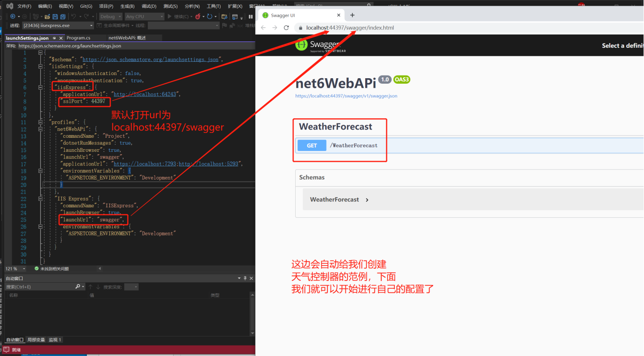Click the Save All icon in toolbar
The height and width of the screenshot is (356, 644).
tap(63, 17)
